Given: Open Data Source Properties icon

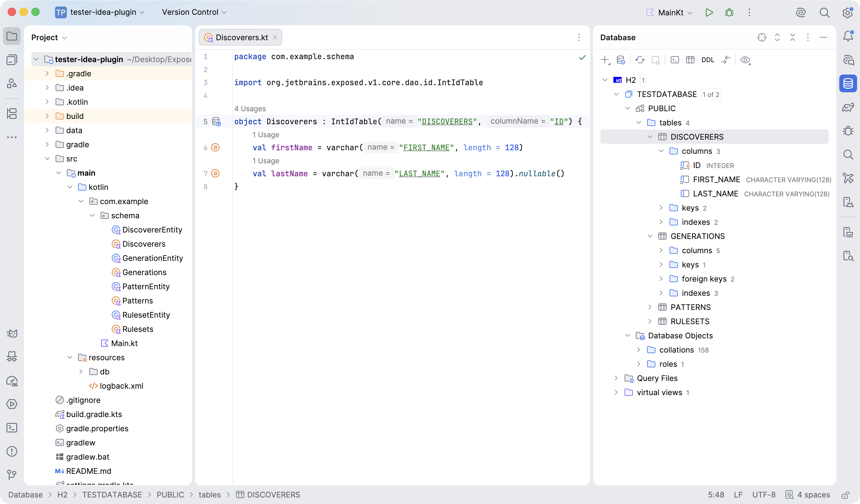Looking at the screenshot, I should 621,60.
